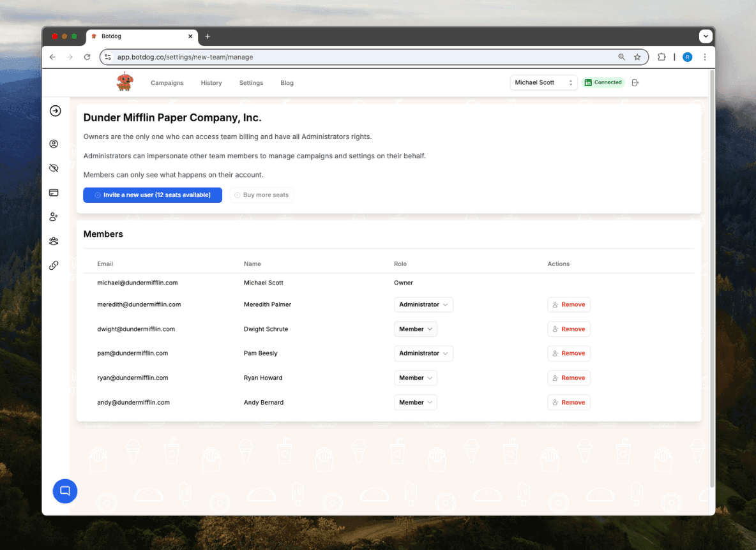Click the Buy more seats button

pyautogui.click(x=261, y=195)
